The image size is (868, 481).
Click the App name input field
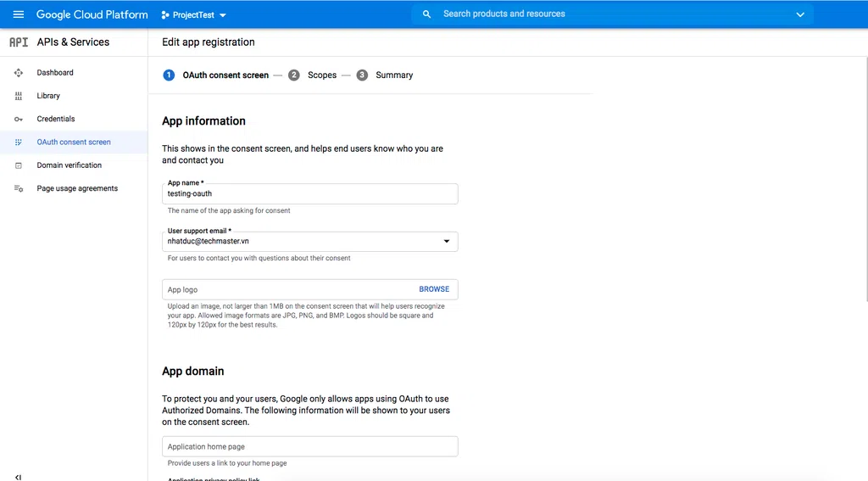coord(310,194)
